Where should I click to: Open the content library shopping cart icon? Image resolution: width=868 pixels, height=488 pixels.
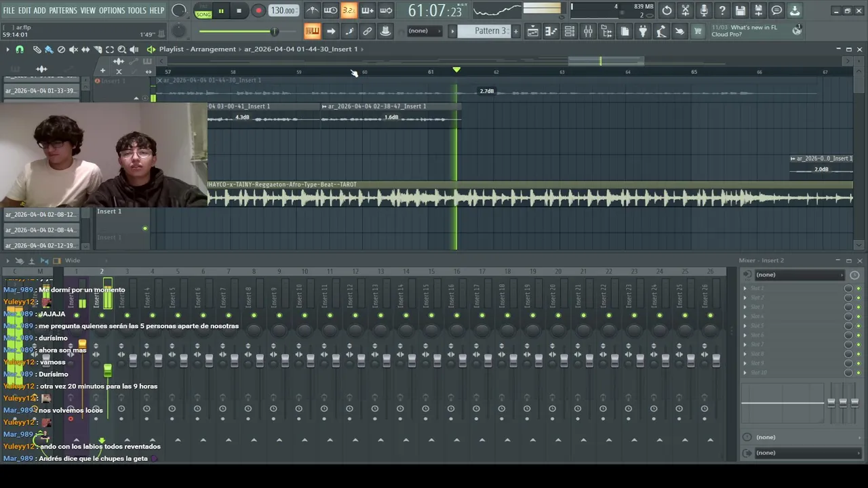click(x=698, y=31)
